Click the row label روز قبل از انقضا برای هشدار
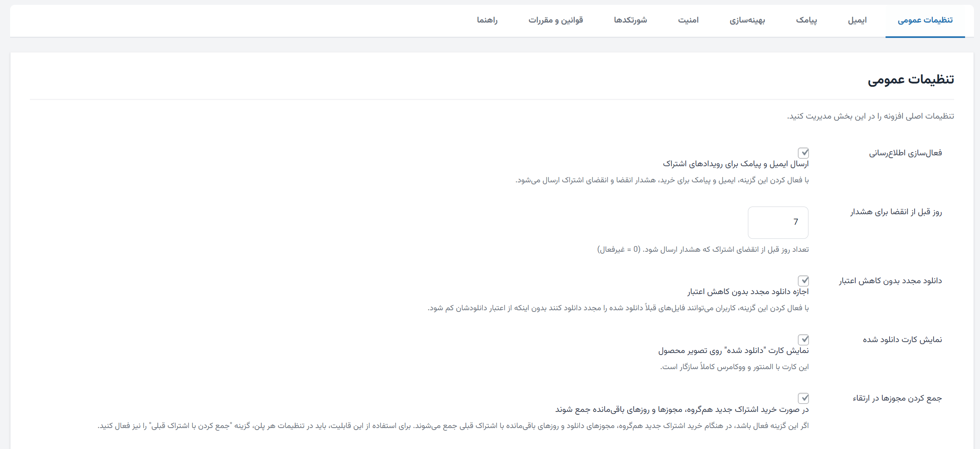This screenshot has width=980, height=449. pos(896,212)
